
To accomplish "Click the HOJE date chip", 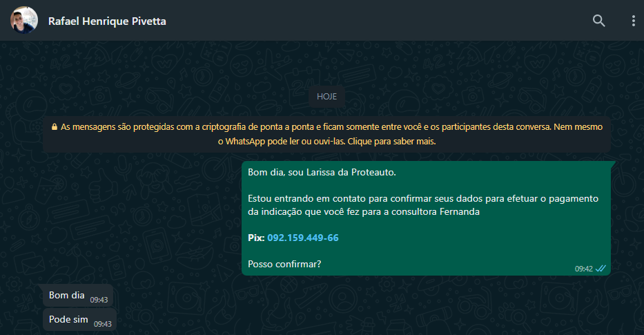I will pyautogui.click(x=326, y=96).
